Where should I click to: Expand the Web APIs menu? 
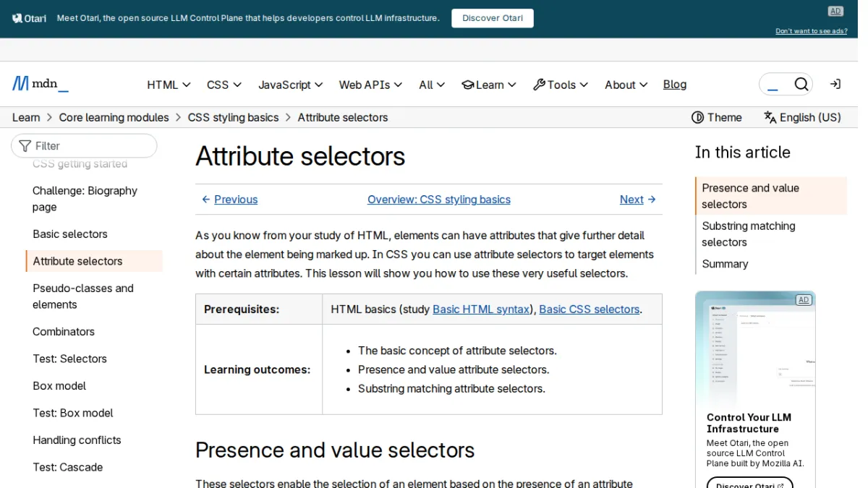click(370, 85)
